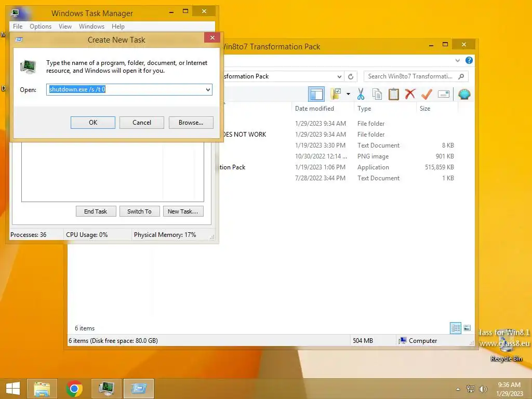Open volume speaker icon in system tray

483,389
